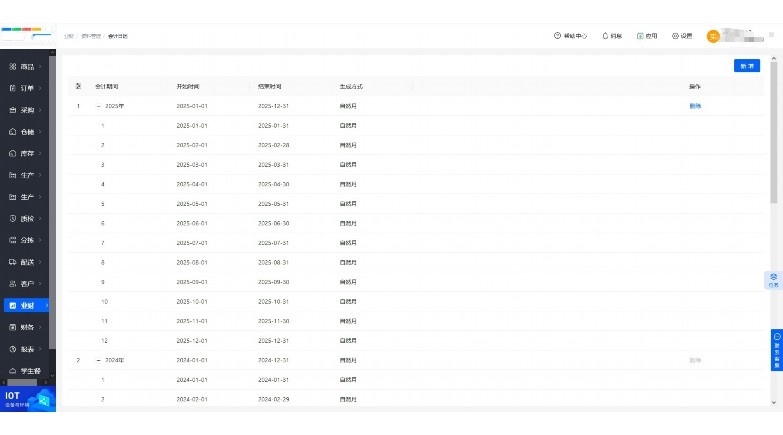Click the 2025-11-30 end date cell
This screenshot has width=783, height=435.
click(x=273, y=321)
